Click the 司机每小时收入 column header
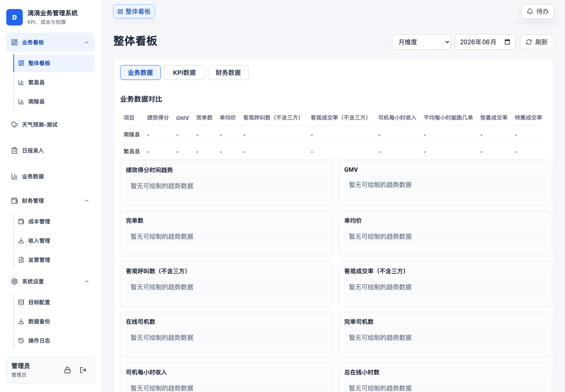This screenshot has height=392, width=565. pos(397,118)
